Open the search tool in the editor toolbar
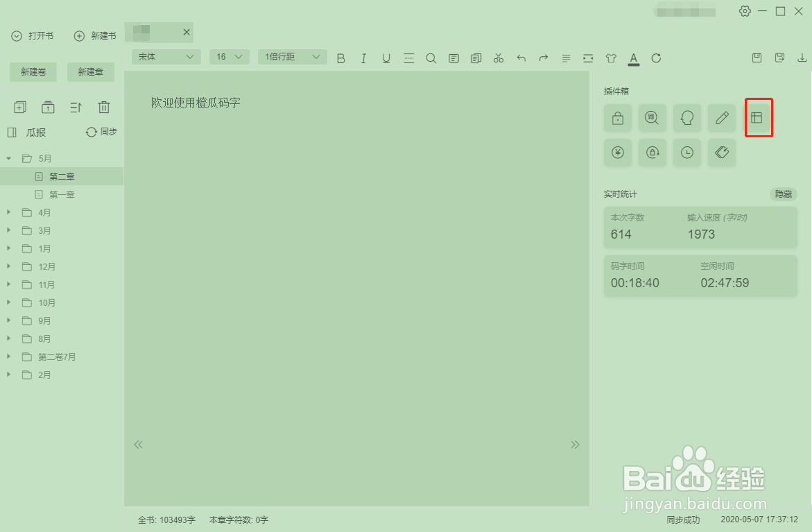Screen dimensions: 812x532 point(431,58)
